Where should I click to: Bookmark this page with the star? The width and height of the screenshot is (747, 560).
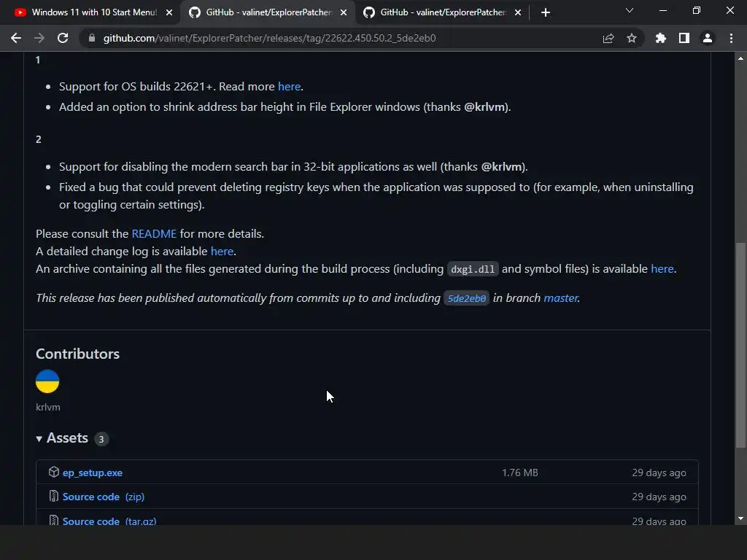[x=632, y=38]
